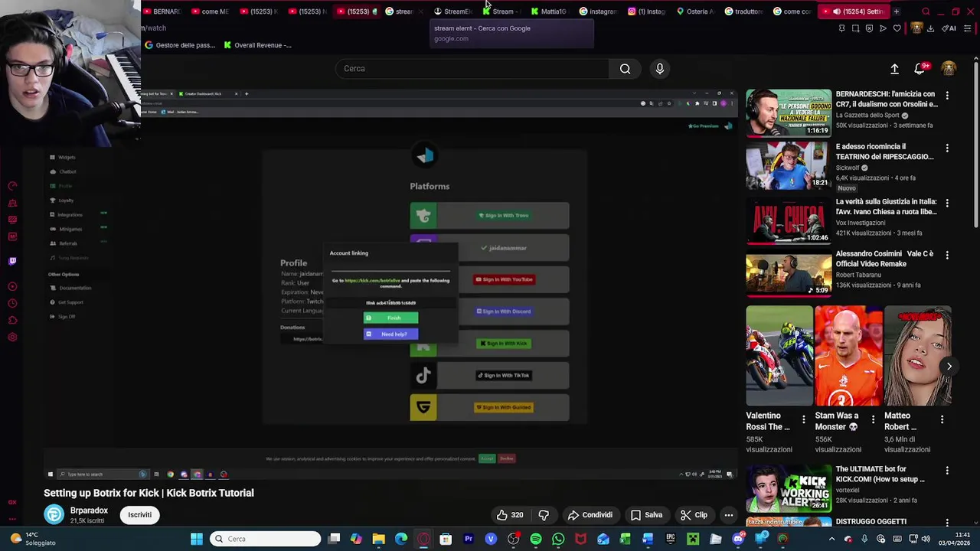
Task: Click the Clip button
Action: pyautogui.click(x=694, y=515)
